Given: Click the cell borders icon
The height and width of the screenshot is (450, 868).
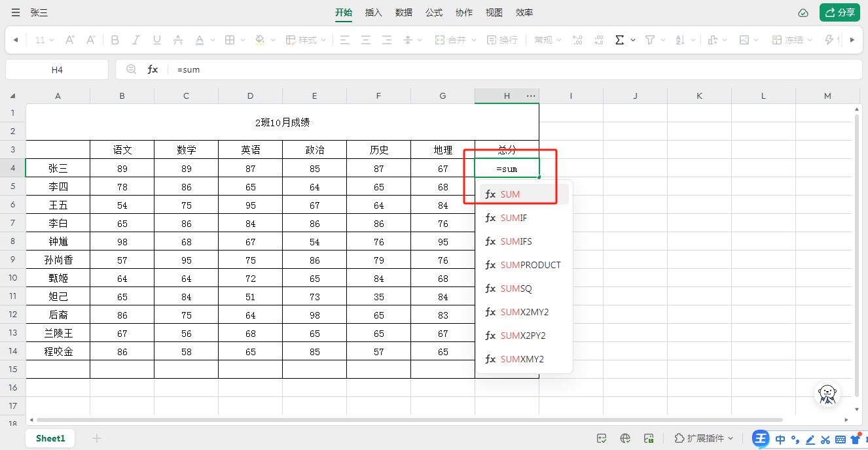Looking at the screenshot, I should click(x=230, y=40).
